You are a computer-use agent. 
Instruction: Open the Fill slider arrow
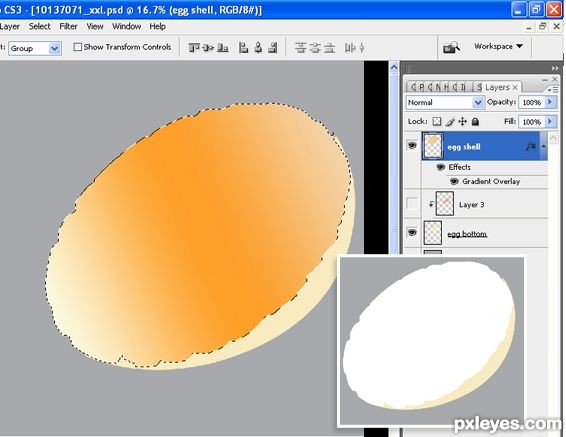[x=550, y=122]
